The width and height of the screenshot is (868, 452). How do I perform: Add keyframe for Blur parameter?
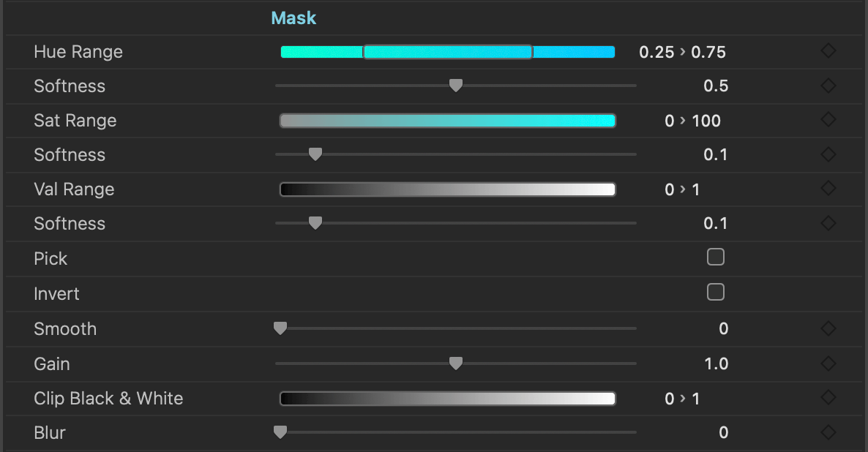[828, 432]
